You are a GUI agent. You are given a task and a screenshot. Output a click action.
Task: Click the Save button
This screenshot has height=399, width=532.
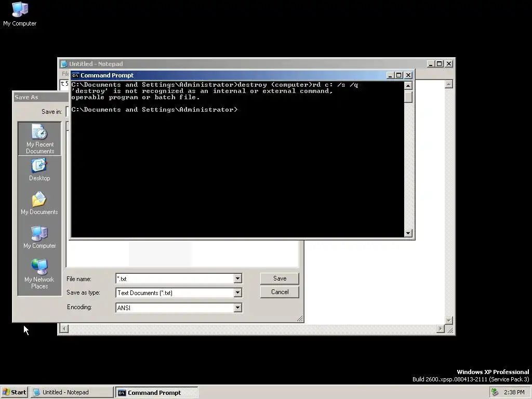(x=280, y=278)
